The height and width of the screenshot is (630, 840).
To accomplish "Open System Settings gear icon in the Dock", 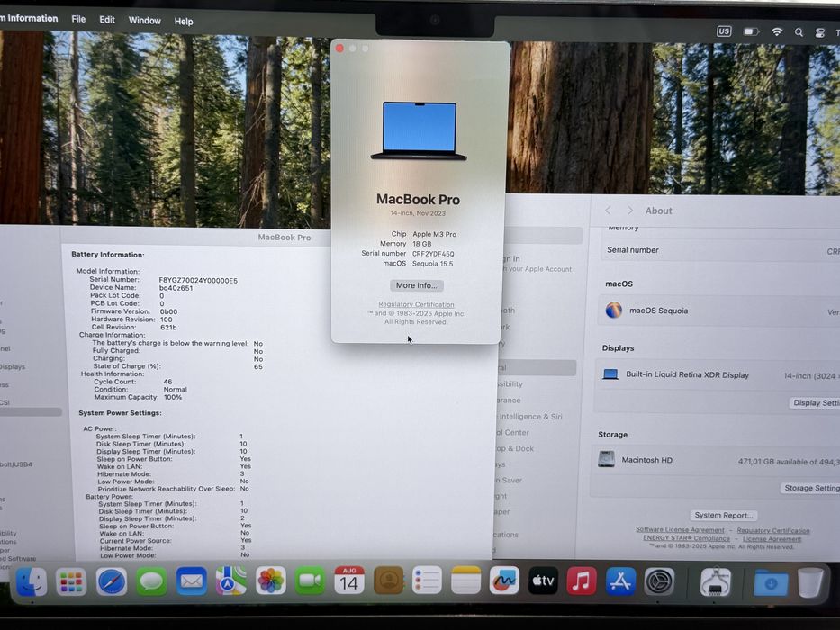I will coord(659,581).
